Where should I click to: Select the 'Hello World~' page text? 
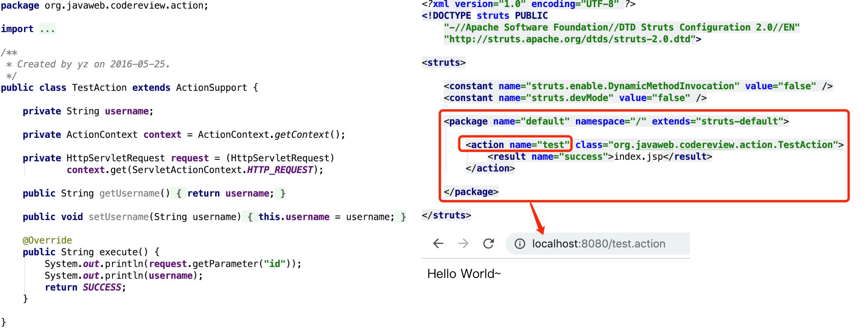coord(464,274)
